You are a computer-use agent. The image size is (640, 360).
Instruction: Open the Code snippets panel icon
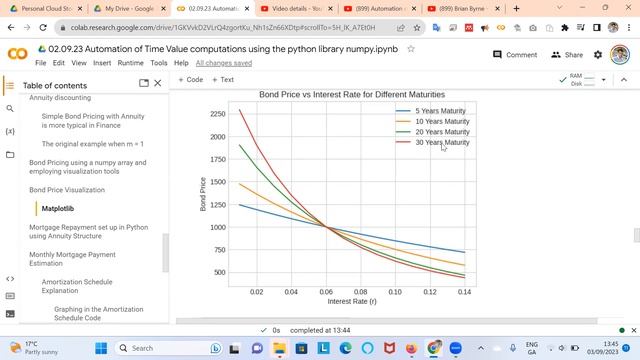[x=10, y=279]
